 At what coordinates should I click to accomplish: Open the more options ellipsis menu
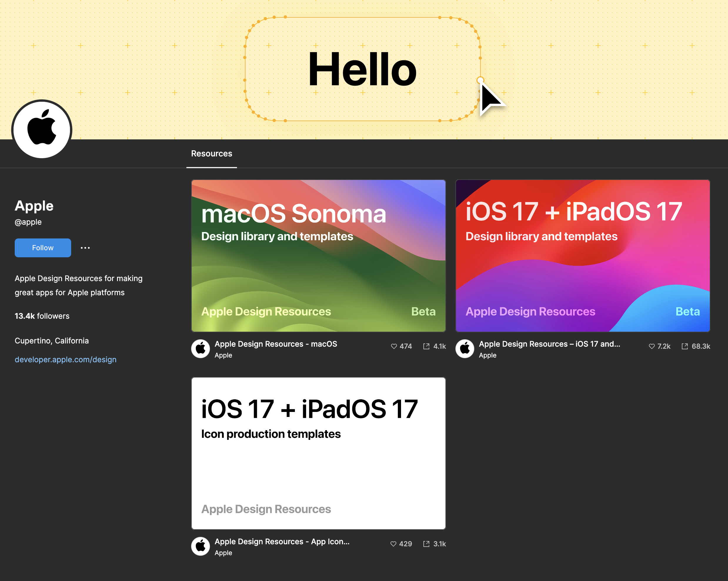coord(85,248)
